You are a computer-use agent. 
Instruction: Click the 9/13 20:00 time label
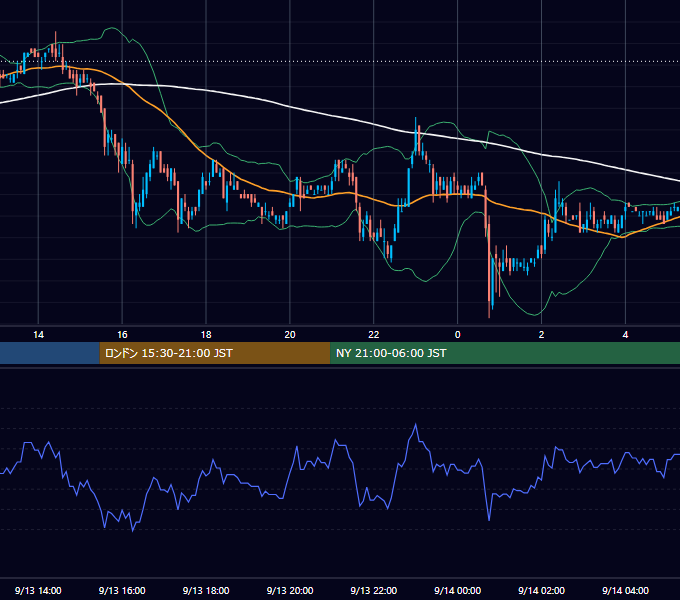coord(290,590)
